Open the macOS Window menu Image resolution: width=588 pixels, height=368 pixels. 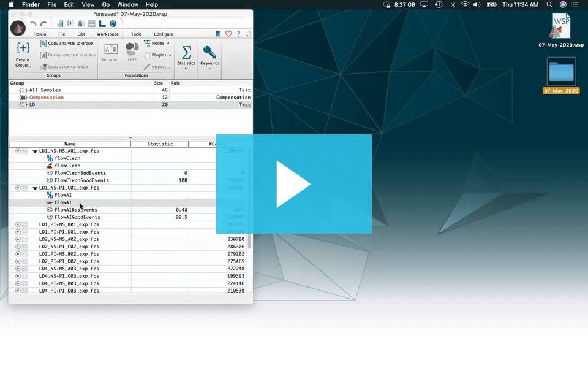[x=127, y=4]
